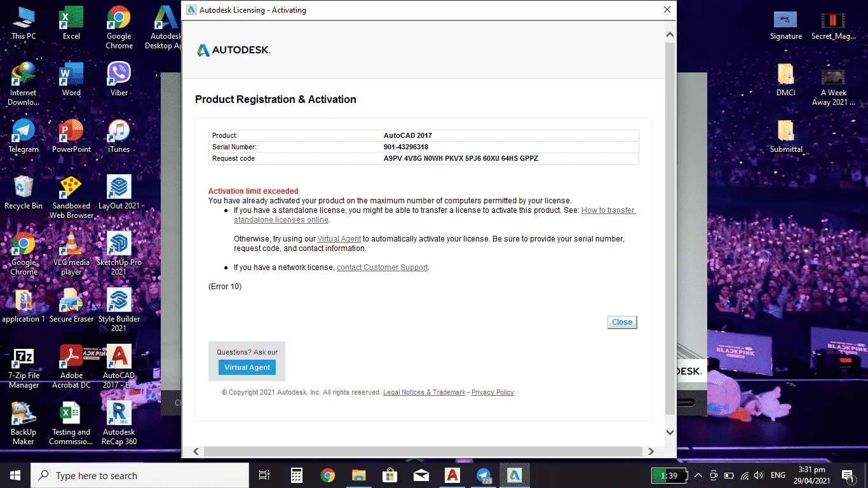This screenshot has height=488, width=868.
Task: Open the notification center icon
Action: click(847, 475)
